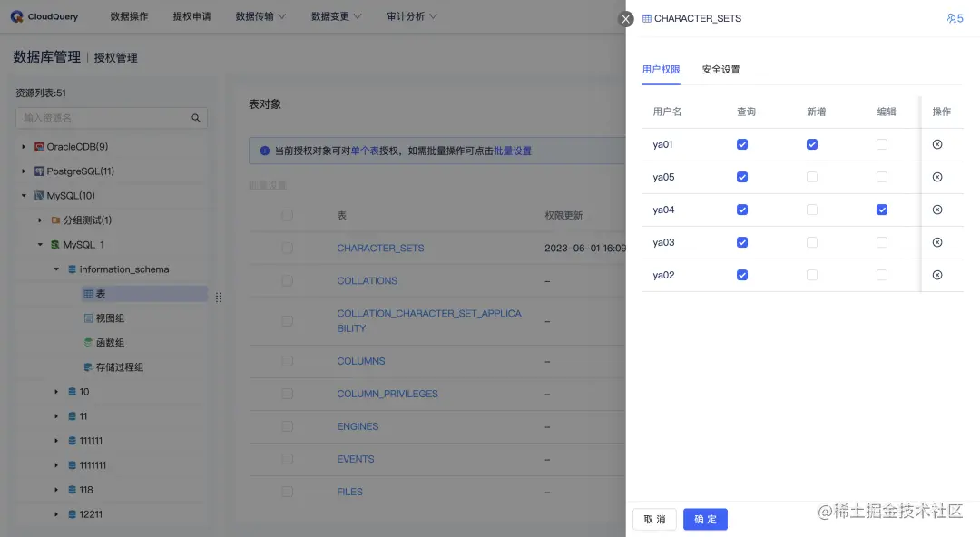The height and width of the screenshot is (537, 980).
Task: Open the 提权申请 menu
Action: (x=191, y=16)
